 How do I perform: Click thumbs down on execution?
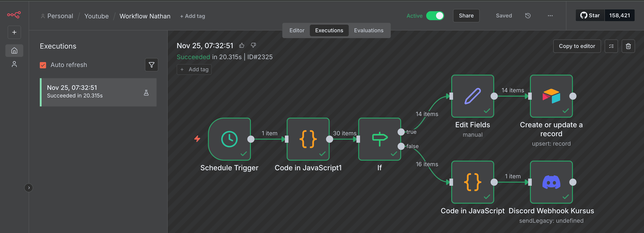(x=254, y=45)
